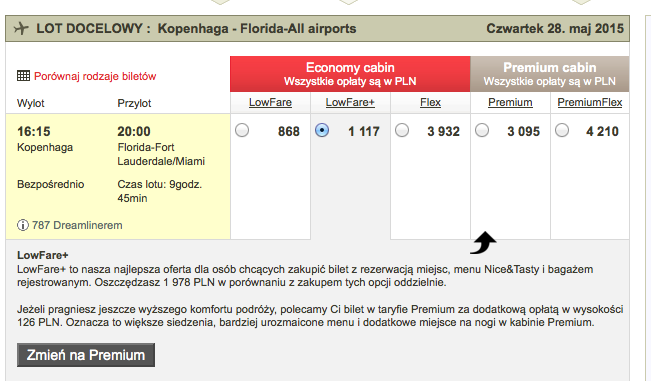Click the Zmień na Premium button
651x381 pixels.
coord(86,355)
